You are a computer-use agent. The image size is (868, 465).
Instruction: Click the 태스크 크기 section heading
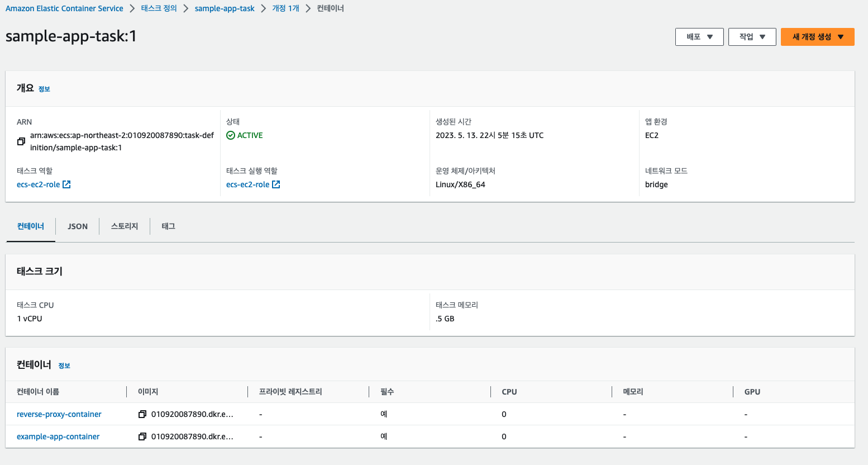click(x=40, y=271)
